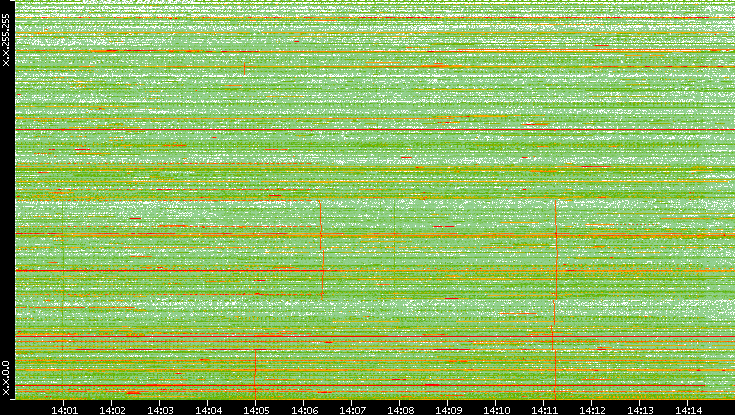The width and height of the screenshot is (735, 415).
Task: Click the 14:13 time axis label
Action: [640, 410]
